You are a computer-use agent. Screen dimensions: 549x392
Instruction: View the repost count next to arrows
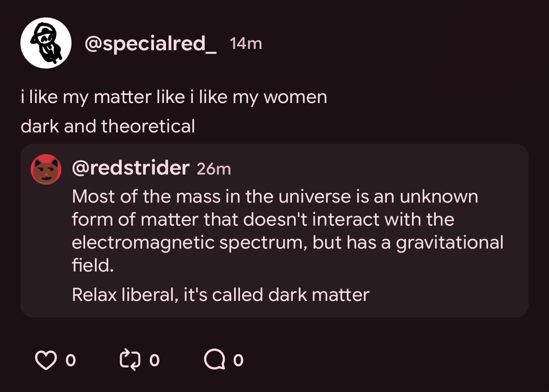point(154,361)
